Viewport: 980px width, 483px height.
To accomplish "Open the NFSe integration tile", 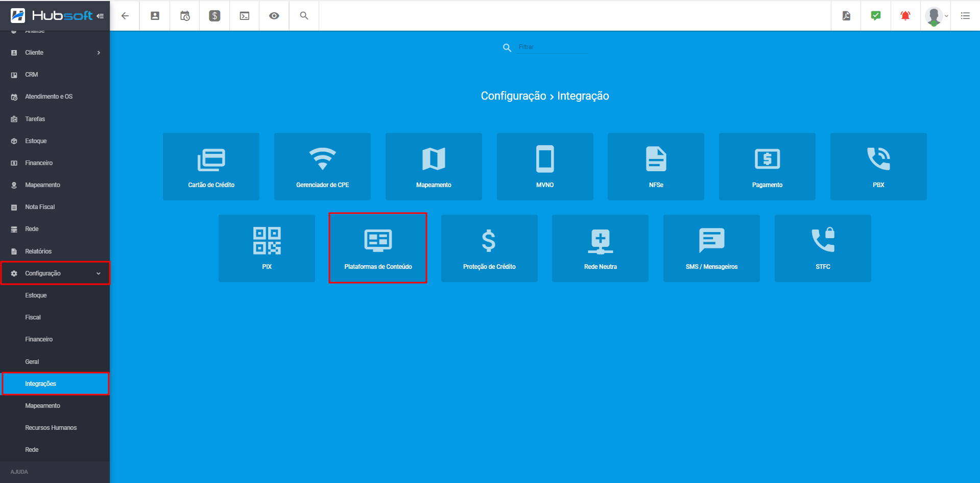I will click(x=656, y=167).
